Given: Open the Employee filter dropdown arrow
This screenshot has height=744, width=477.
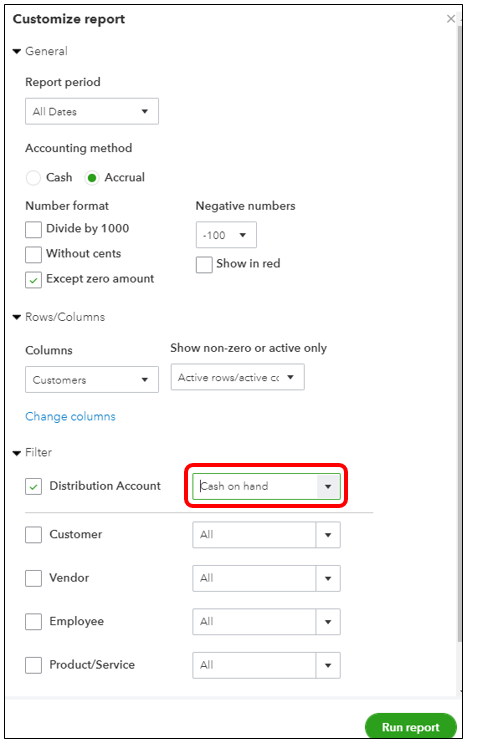Looking at the screenshot, I should [328, 622].
